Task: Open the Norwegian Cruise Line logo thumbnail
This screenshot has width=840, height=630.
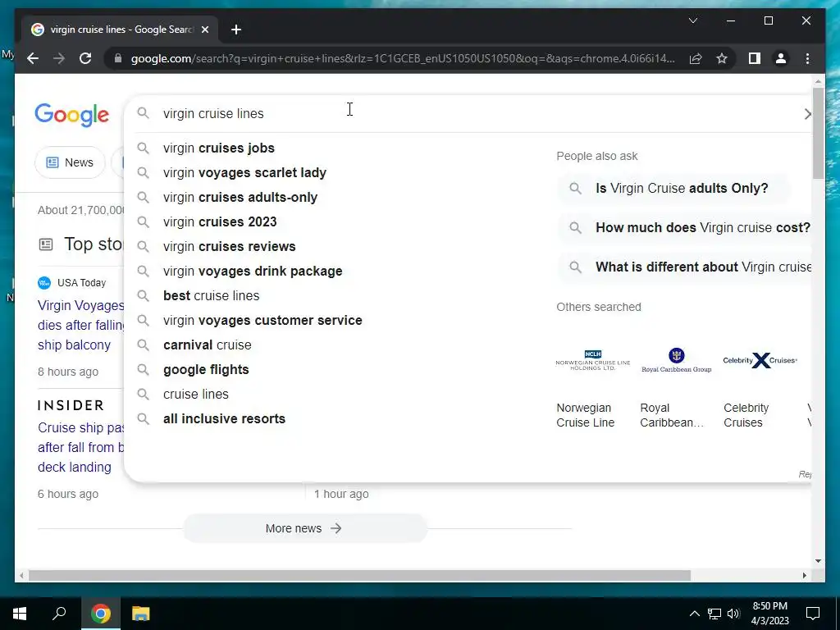Action: coord(593,361)
